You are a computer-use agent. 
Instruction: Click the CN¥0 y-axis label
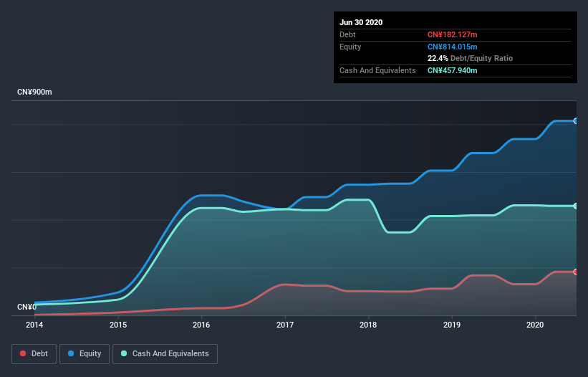26,307
